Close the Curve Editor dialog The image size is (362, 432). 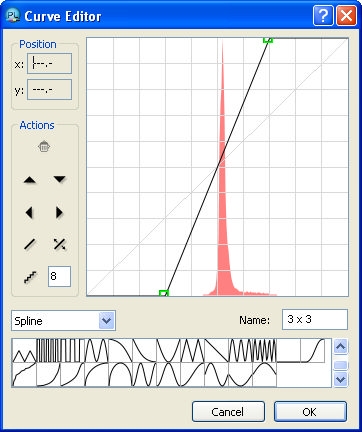(x=346, y=15)
